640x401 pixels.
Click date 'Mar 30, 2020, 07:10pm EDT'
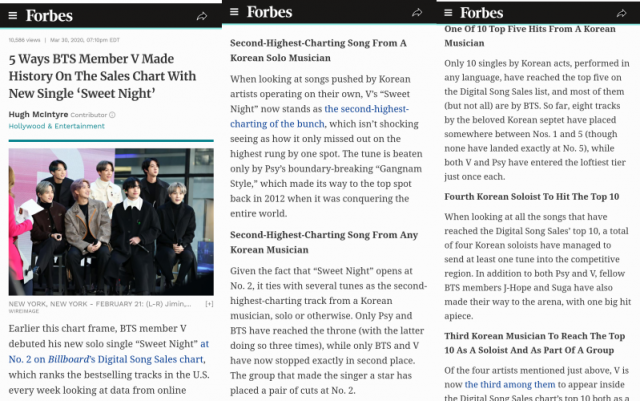tap(85, 40)
